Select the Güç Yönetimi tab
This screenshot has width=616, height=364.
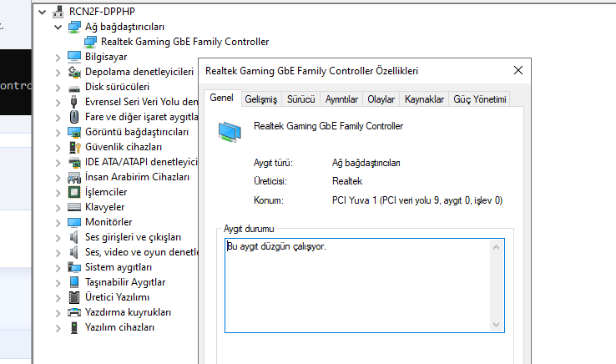pos(479,99)
